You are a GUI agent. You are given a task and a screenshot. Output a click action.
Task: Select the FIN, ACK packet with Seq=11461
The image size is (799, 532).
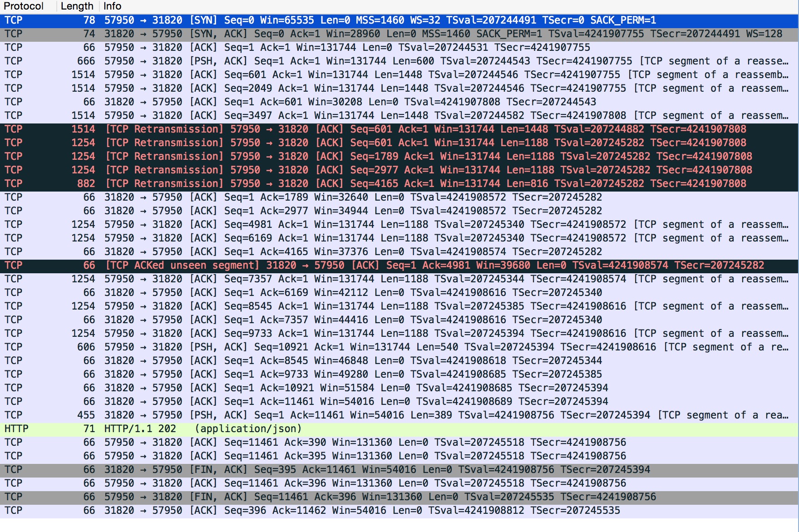pyautogui.click(x=272, y=497)
